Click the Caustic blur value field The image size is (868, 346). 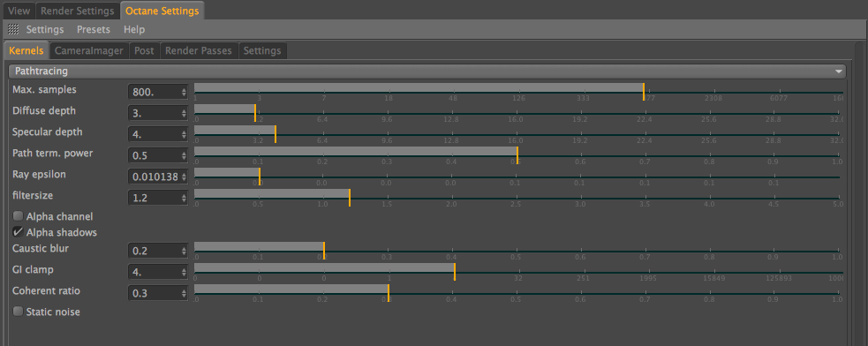click(x=158, y=251)
